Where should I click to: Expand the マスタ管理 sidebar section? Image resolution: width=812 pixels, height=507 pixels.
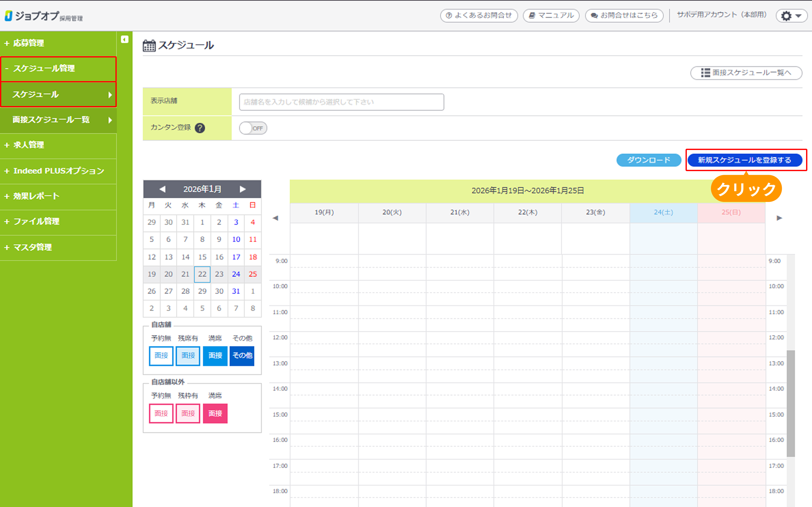coord(32,247)
